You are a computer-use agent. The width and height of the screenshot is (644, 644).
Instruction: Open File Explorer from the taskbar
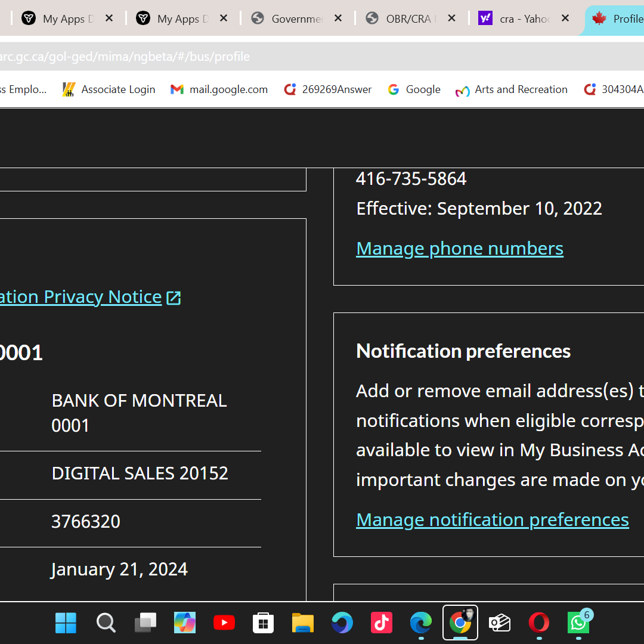point(302,623)
